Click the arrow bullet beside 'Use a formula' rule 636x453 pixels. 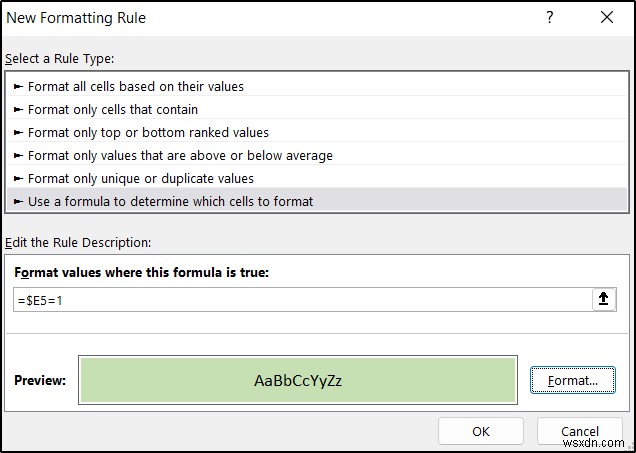click(20, 202)
